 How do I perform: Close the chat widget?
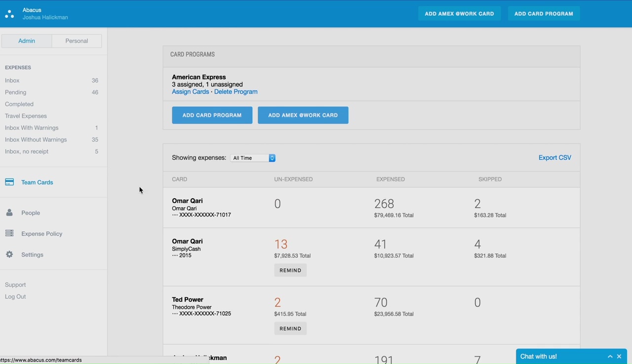point(619,357)
